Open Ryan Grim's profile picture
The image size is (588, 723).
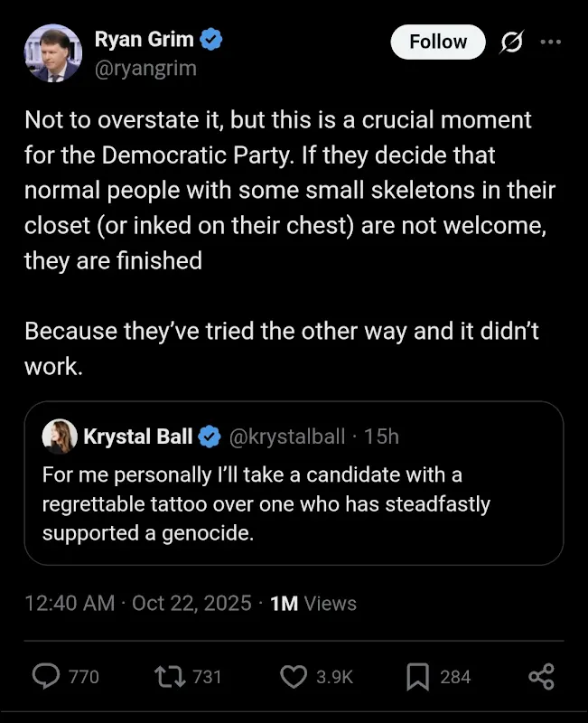[x=53, y=53]
